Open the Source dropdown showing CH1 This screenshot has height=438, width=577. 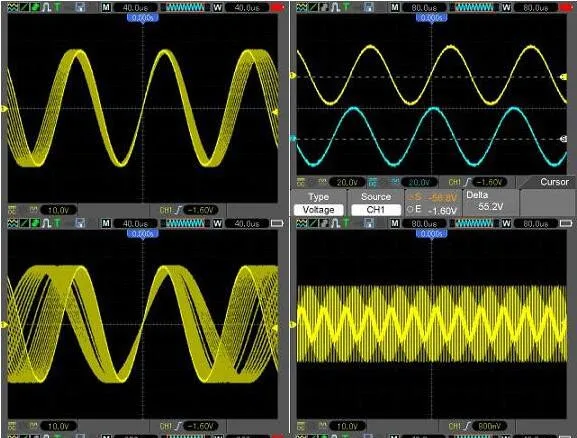pos(376,210)
